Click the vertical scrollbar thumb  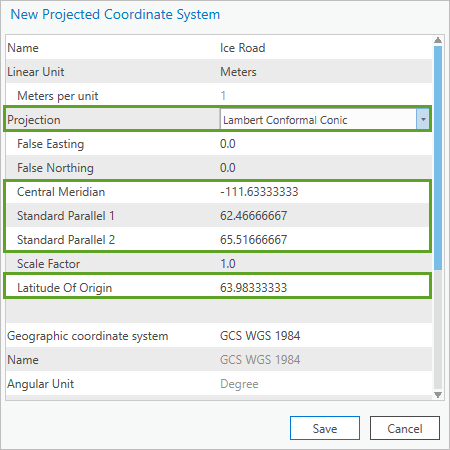438,158
